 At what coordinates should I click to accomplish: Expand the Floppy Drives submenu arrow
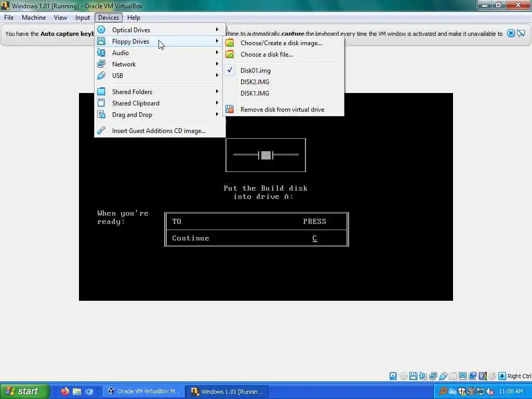click(217, 41)
